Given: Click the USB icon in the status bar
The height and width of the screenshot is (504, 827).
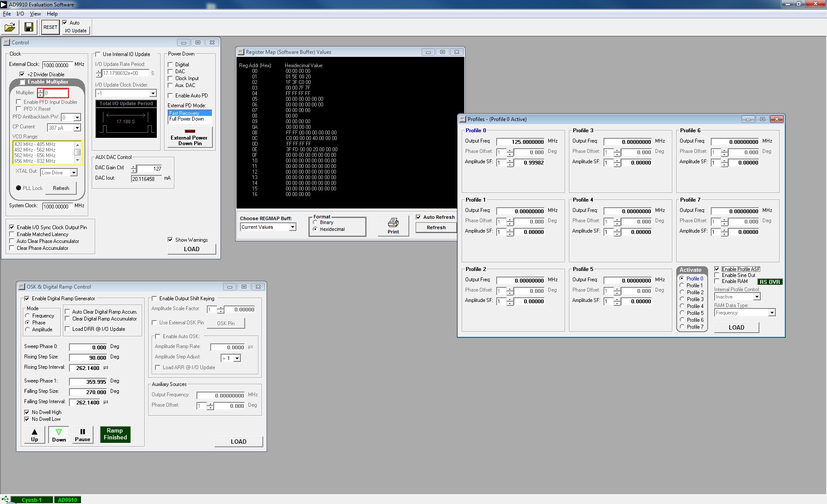Looking at the screenshot, I should click(5, 500).
